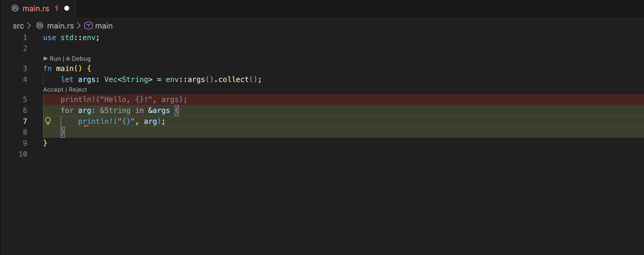The height and width of the screenshot is (255, 644).
Task: Expand the chevron after main.rs in the breadcrumb
Action: point(79,26)
